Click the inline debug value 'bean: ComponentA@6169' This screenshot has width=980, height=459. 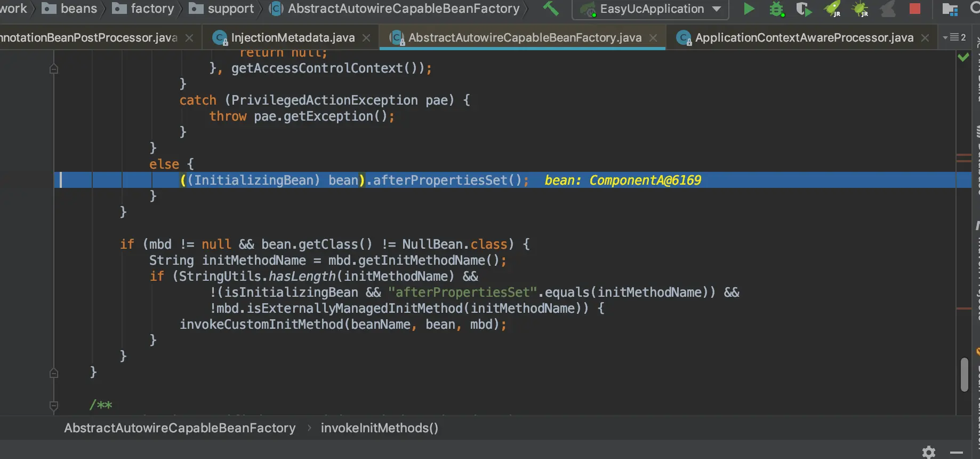click(x=623, y=180)
